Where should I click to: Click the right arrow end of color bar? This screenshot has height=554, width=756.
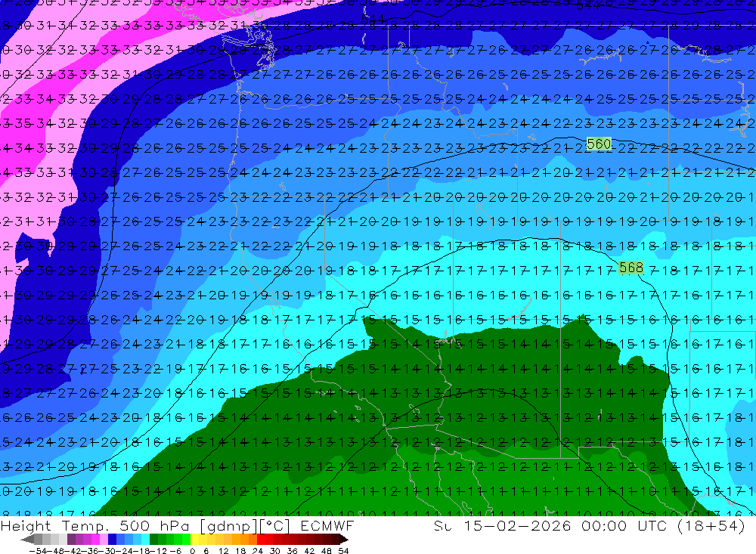(343, 539)
